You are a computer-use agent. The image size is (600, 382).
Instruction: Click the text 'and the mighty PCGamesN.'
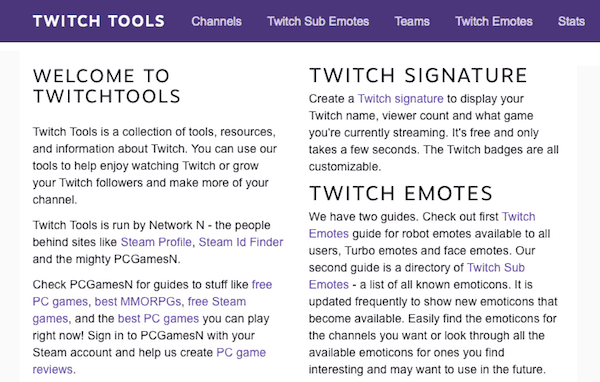106,259
